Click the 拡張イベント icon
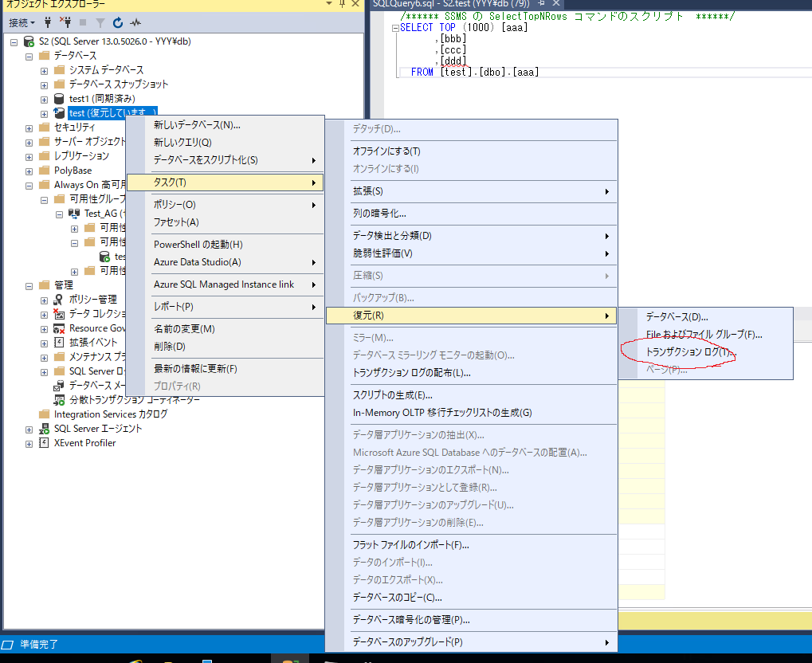Image resolution: width=812 pixels, height=663 pixels. (x=59, y=343)
